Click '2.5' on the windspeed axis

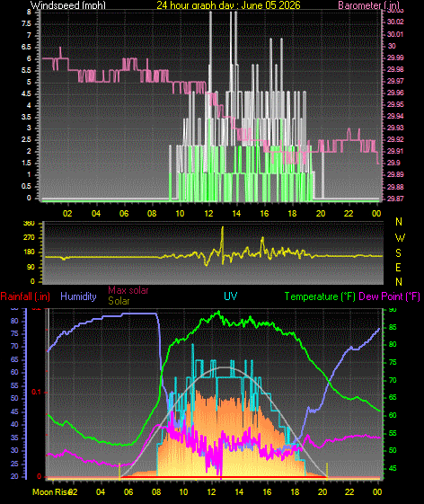coord(26,140)
